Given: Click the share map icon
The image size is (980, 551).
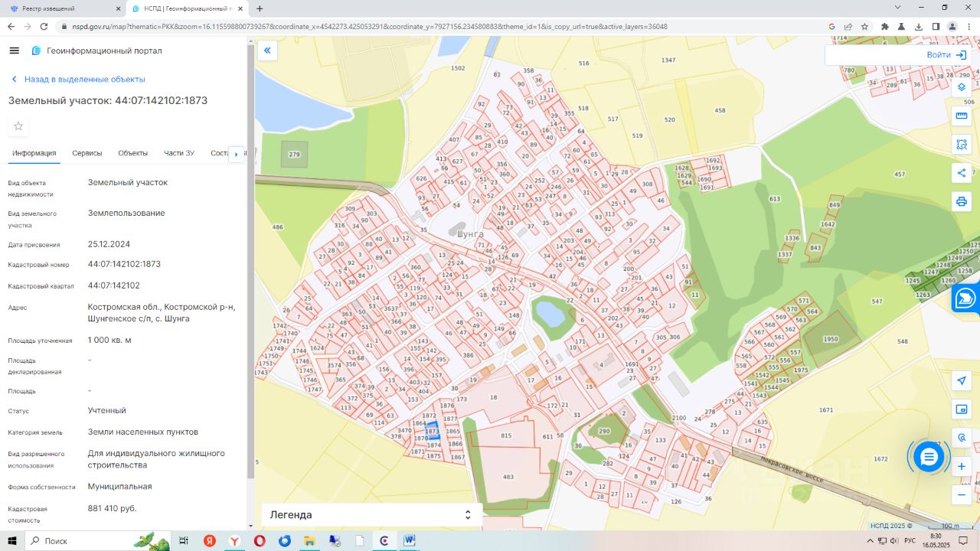Looking at the screenshot, I should pyautogui.click(x=962, y=173).
